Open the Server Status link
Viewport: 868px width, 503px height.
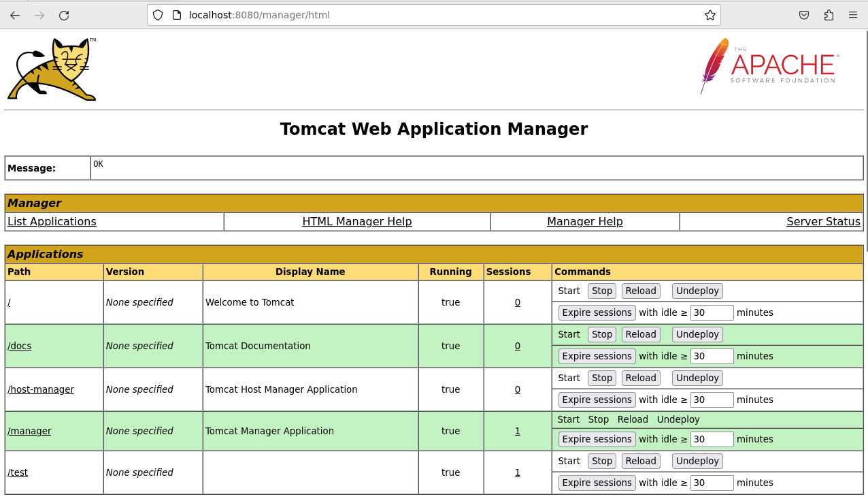pos(823,221)
